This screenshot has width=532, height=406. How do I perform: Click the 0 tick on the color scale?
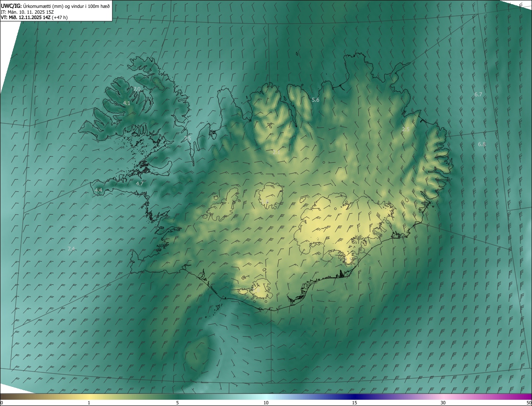tap(2, 403)
